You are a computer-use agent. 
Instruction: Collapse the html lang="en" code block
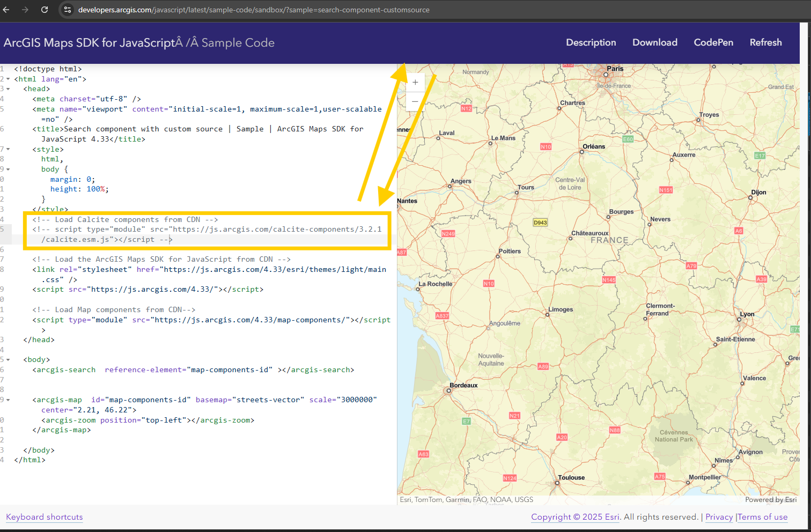click(8, 79)
